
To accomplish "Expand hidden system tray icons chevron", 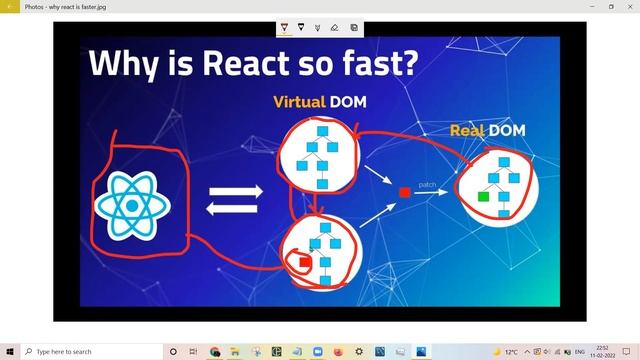I will 527,352.
